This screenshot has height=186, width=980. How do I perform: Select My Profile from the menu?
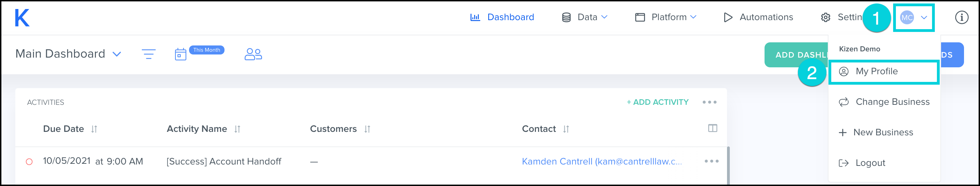pos(876,71)
